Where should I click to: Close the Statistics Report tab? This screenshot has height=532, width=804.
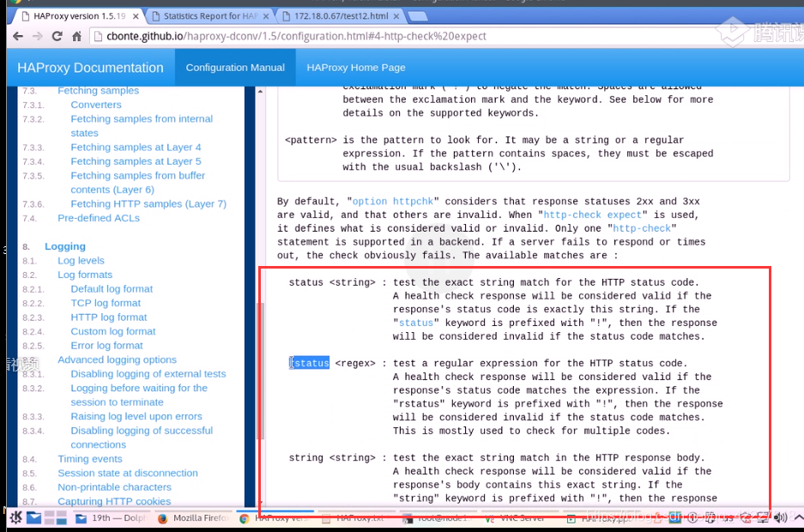coord(266,16)
